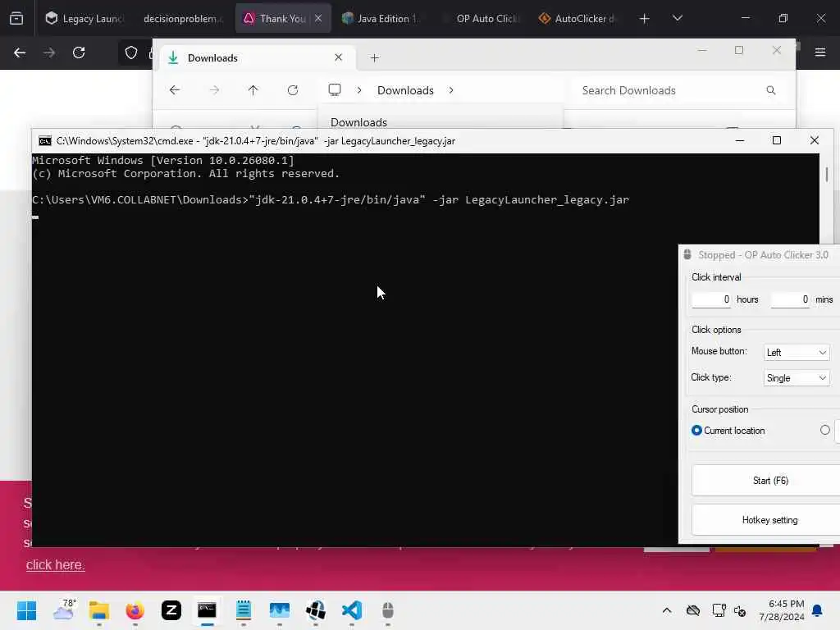This screenshot has width=840, height=630.
Task: Follow the click here link on webpage
Action: pyautogui.click(x=55, y=564)
